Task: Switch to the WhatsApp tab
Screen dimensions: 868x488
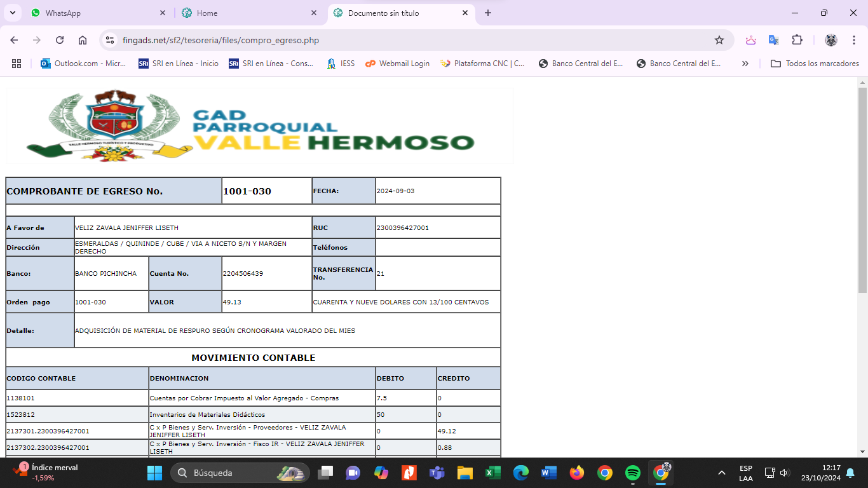Action: click(x=95, y=13)
